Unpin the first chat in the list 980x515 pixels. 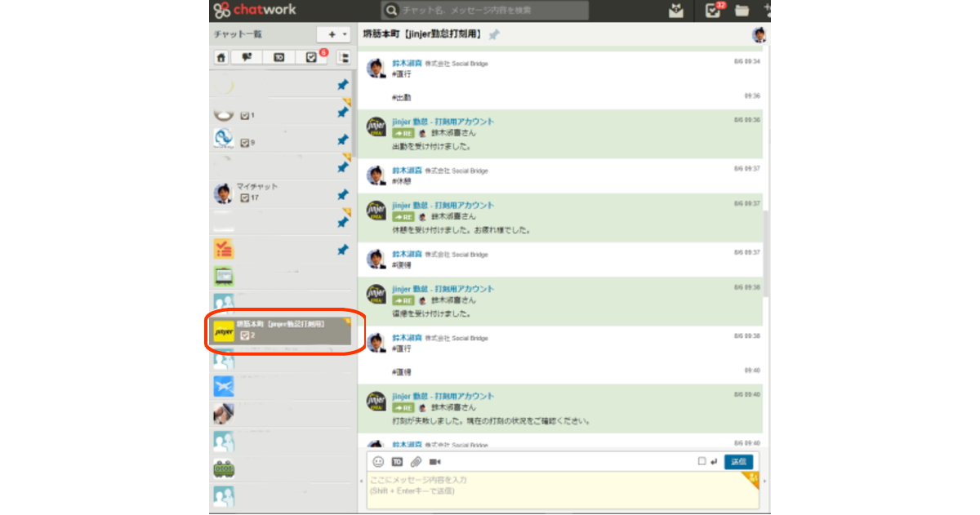pyautogui.click(x=343, y=86)
